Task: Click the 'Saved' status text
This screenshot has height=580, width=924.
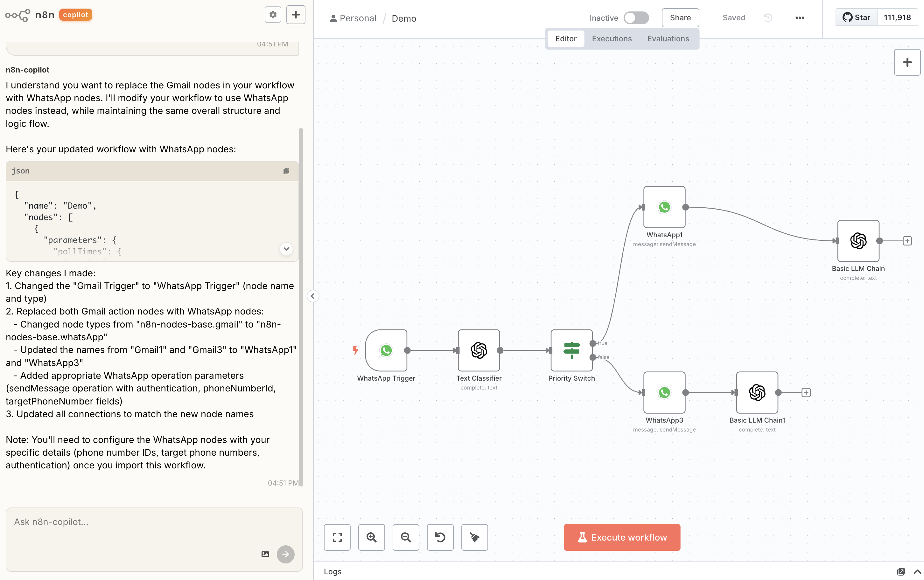Action: coord(734,17)
